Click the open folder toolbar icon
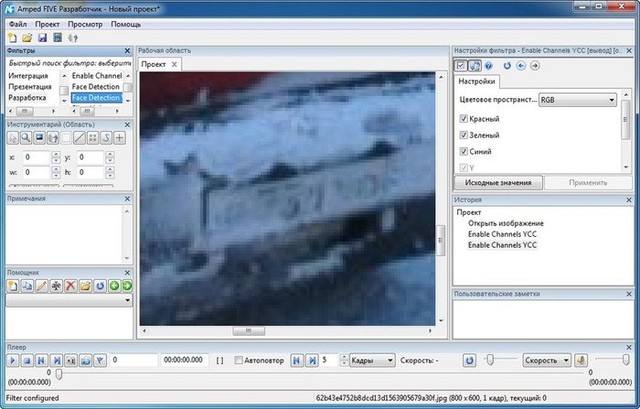The height and width of the screenshot is (409, 640). pyautogui.click(x=27, y=37)
